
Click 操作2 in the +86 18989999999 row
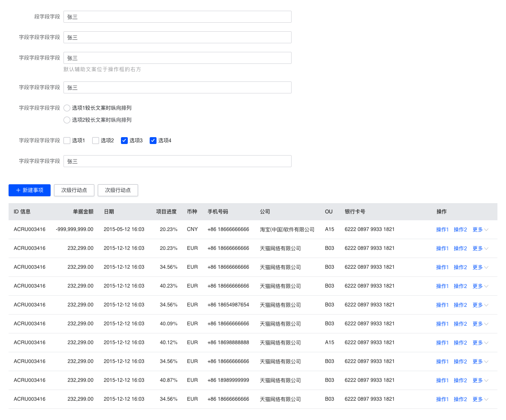[460, 380]
